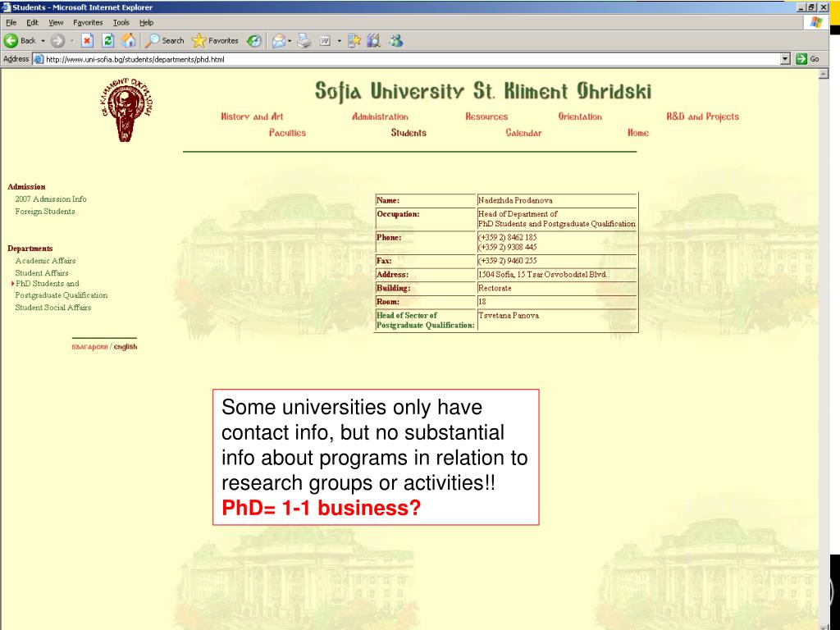
Task: Open the Forward history dropdown arrow
Action: pyautogui.click(x=72, y=41)
